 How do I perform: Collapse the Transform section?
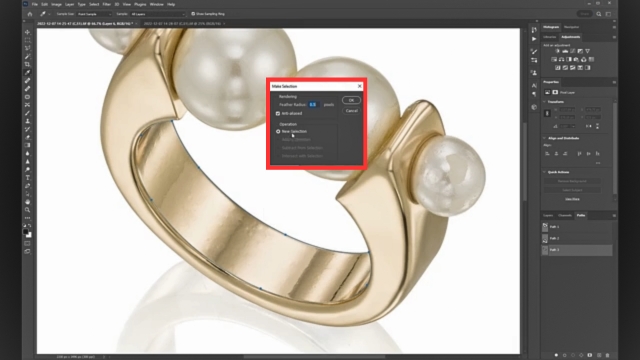tap(544, 102)
